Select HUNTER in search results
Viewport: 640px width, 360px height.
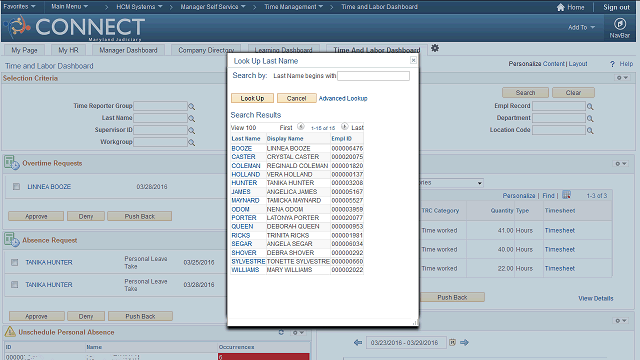pos(244,183)
